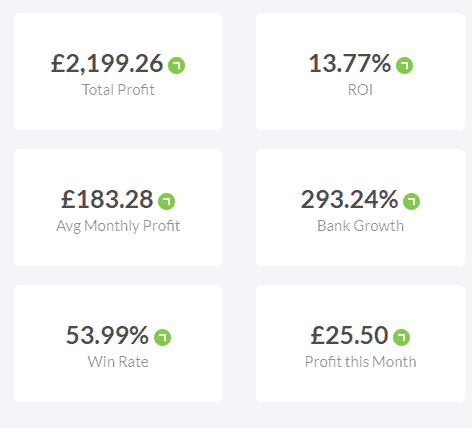
Task: Open the Win Rate stat card
Action: coord(118,343)
